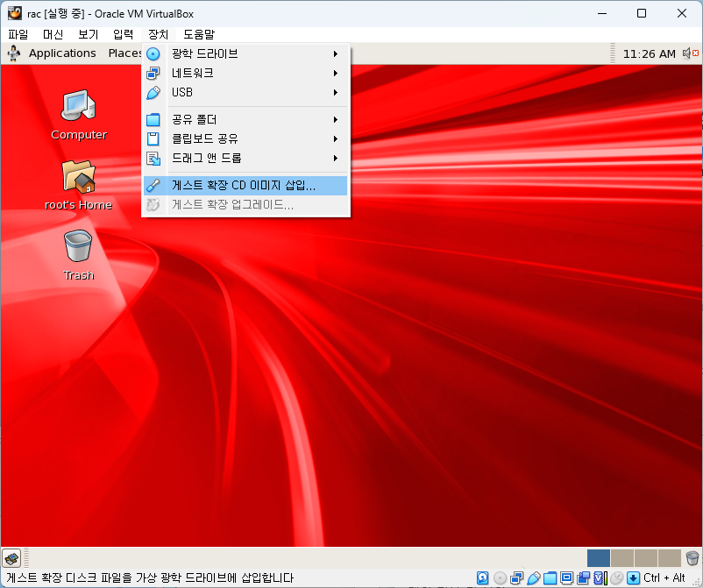703x588 pixels.
Task: Click the GNOME foot logo icon on panel
Action: [x=14, y=53]
